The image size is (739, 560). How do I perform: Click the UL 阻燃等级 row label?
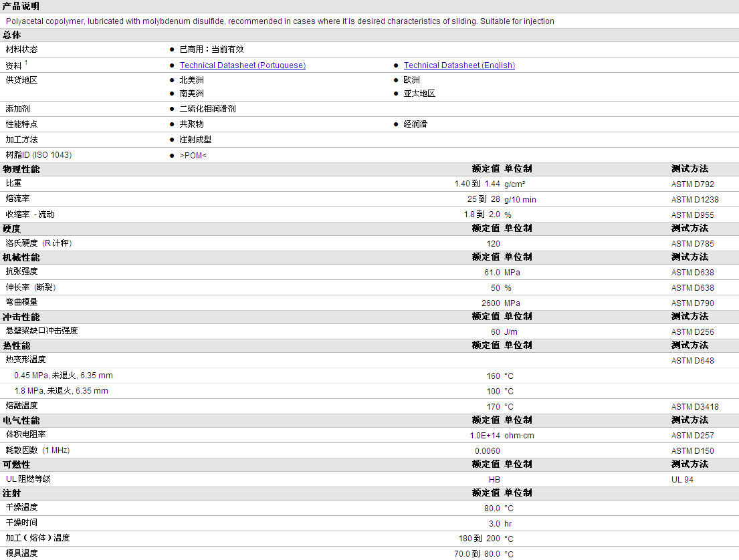pyautogui.click(x=28, y=479)
